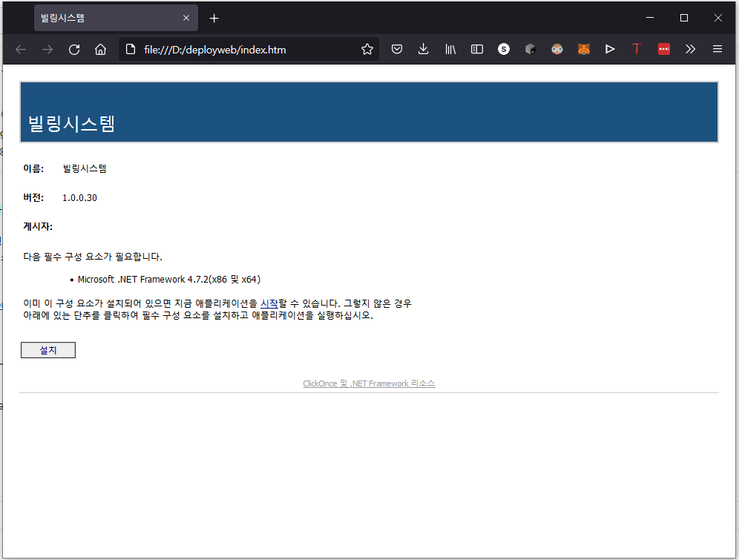This screenshot has height=560, width=739.
Task: Click the page document icon in address bar
Action: (x=131, y=50)
